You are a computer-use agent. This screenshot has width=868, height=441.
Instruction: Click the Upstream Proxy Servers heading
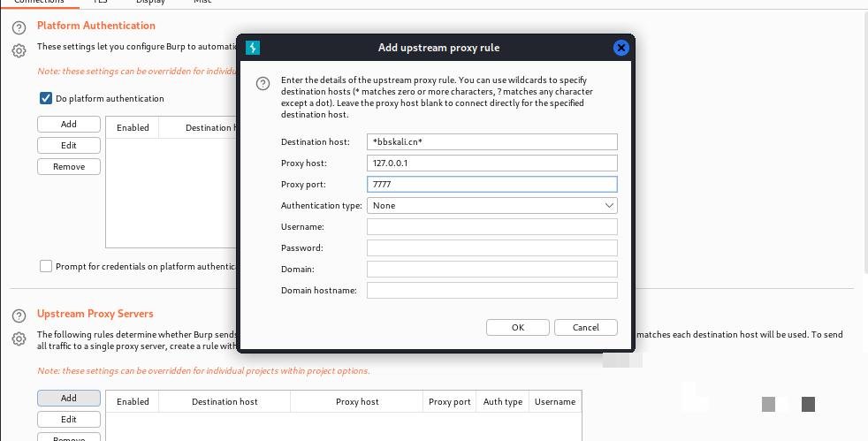click(x=95, y=314)
